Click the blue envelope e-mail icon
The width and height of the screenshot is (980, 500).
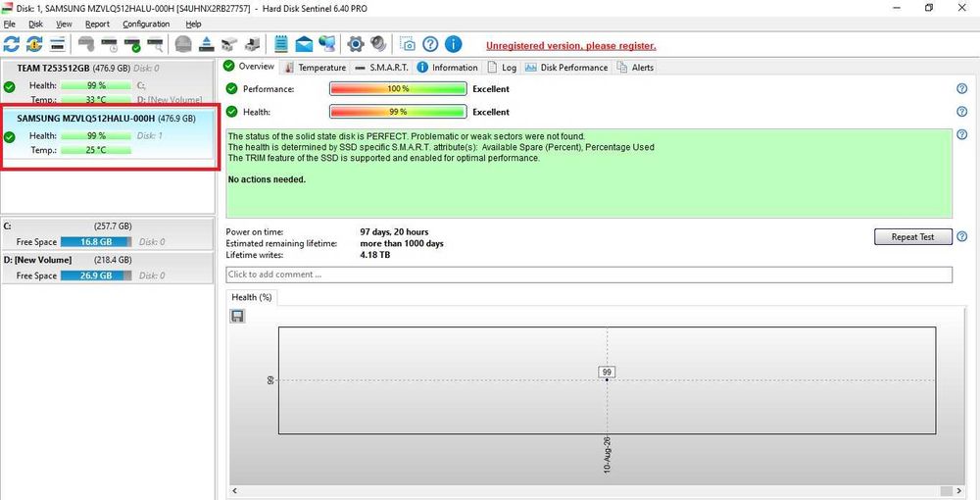click(305, 44)
